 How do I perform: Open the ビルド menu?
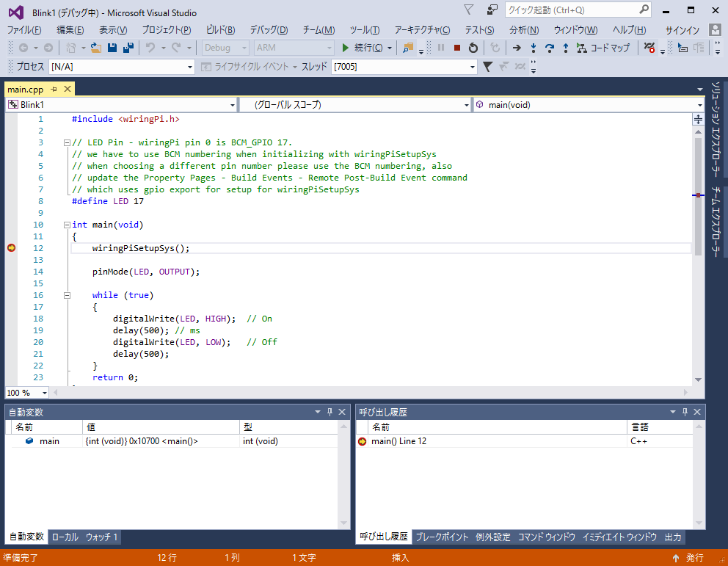221,30
